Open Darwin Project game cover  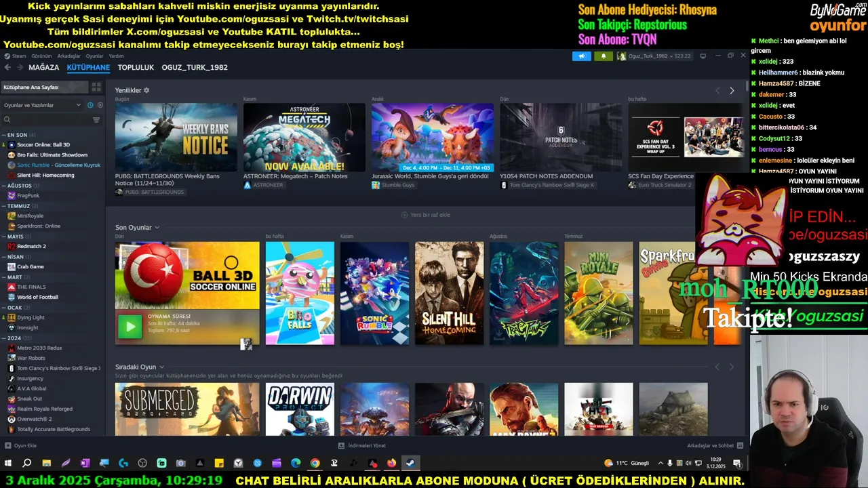[300, 409]
